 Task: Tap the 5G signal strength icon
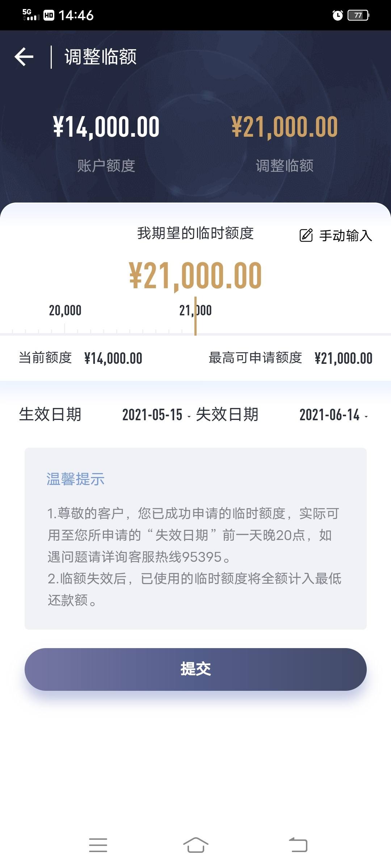click(x=31, y=15)
